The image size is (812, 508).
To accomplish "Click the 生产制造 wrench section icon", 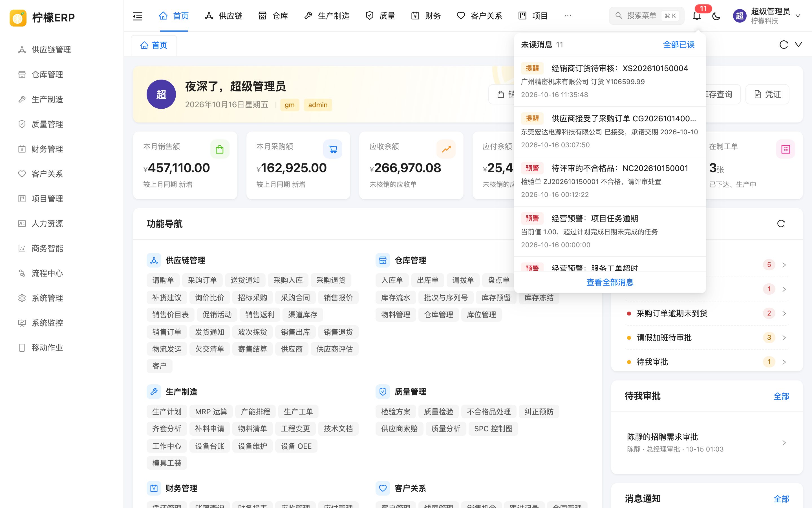I will click(x=154, y=392).
